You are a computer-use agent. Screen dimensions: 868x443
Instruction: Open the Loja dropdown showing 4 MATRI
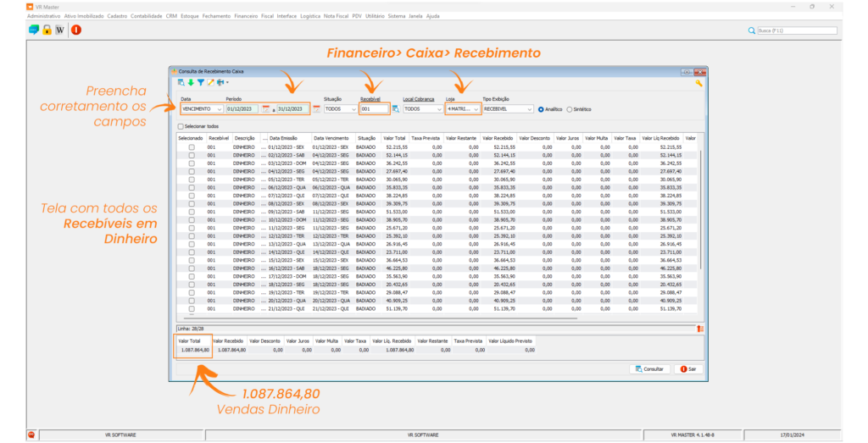coord(463,109)
